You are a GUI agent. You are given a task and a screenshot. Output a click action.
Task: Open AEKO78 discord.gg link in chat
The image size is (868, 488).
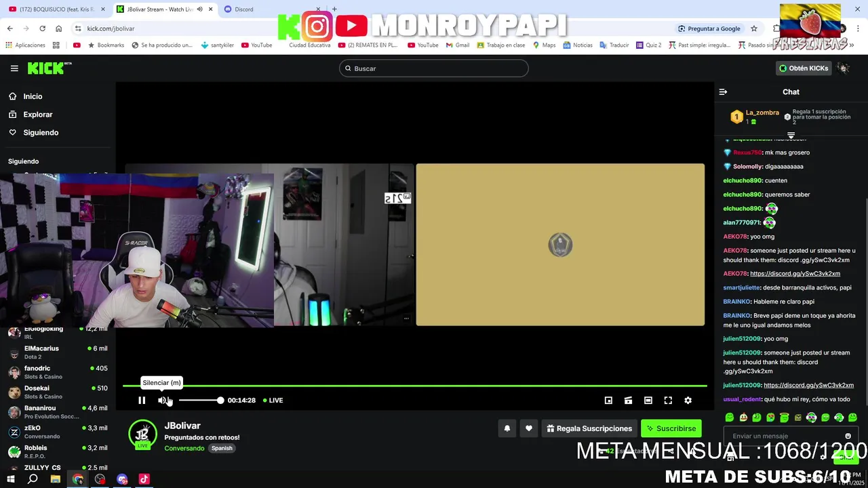(795, 274)
